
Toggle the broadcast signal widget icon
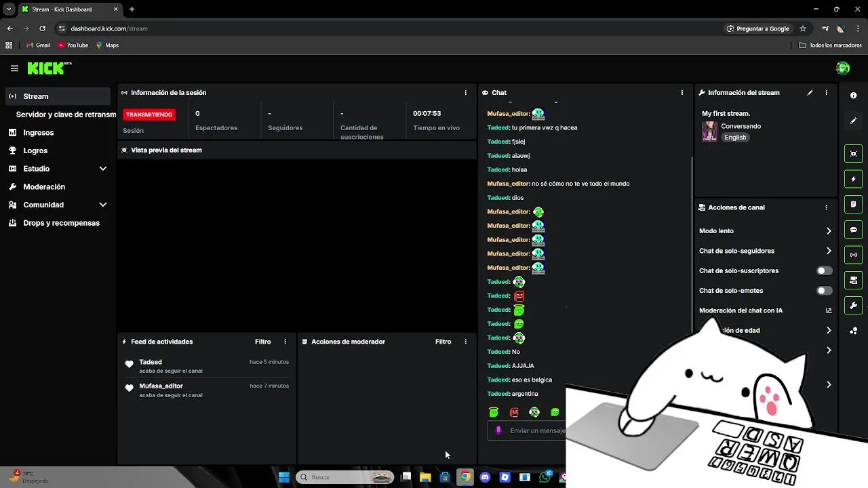(853, 255)
